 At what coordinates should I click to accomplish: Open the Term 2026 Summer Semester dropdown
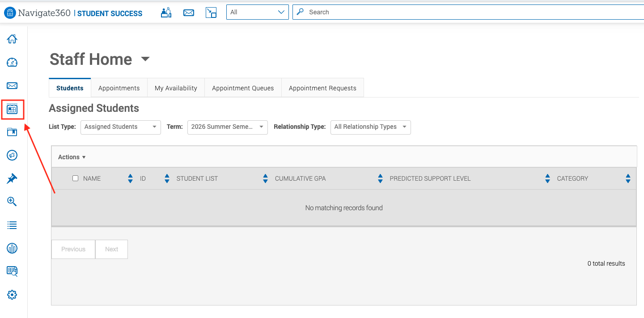(228, 127)
